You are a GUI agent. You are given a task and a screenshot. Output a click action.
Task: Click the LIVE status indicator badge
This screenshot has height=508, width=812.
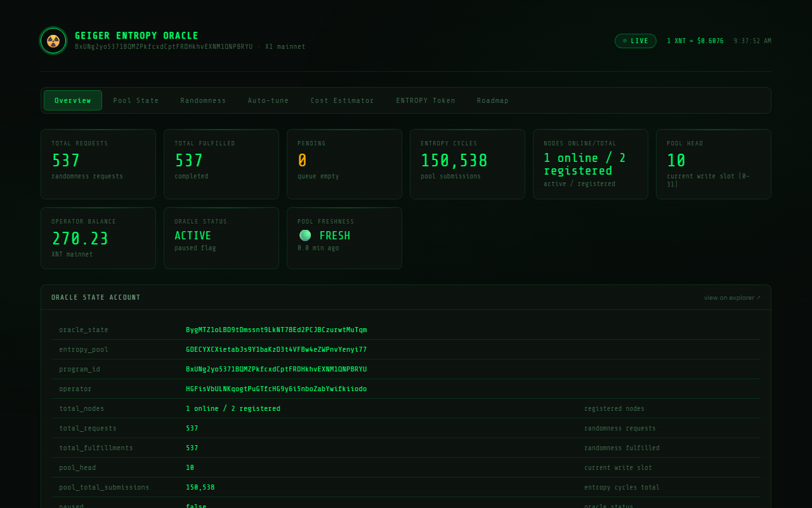[635, 41]
